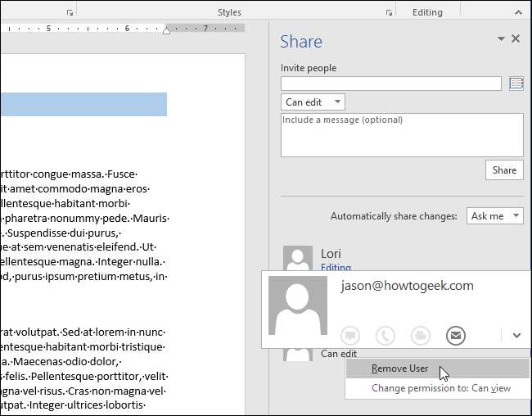Screen dimensions: 532x416
Task: Click Lori's avatar picture
Action: click(x=297, y=257)
